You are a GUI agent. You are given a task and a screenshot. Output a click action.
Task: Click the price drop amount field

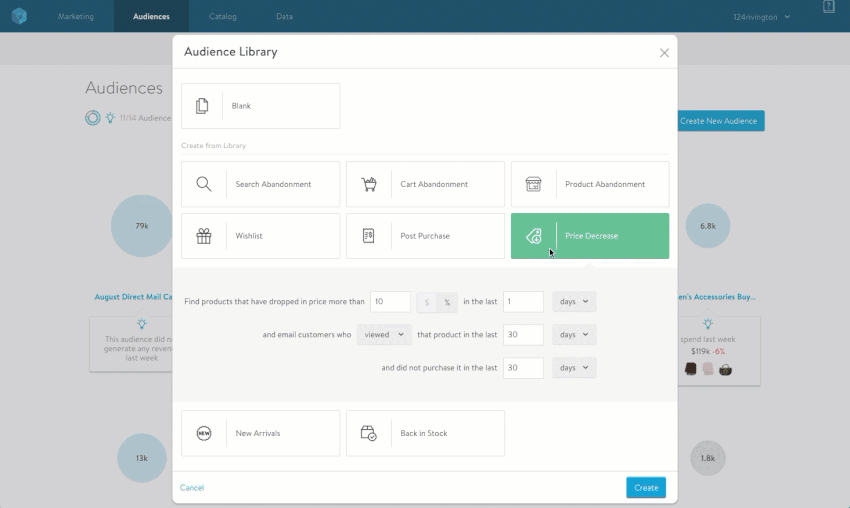(390, 302)
